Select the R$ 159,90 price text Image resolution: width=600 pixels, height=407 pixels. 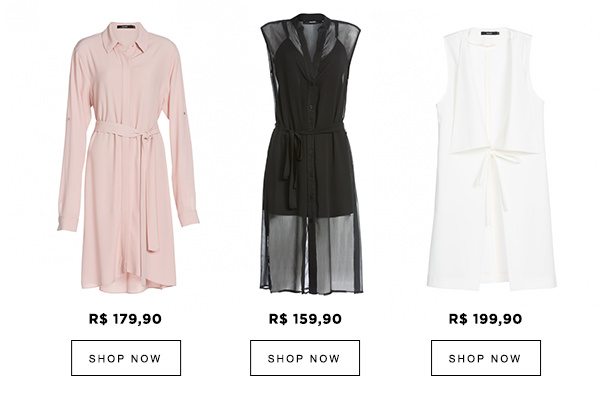[305, 319]
